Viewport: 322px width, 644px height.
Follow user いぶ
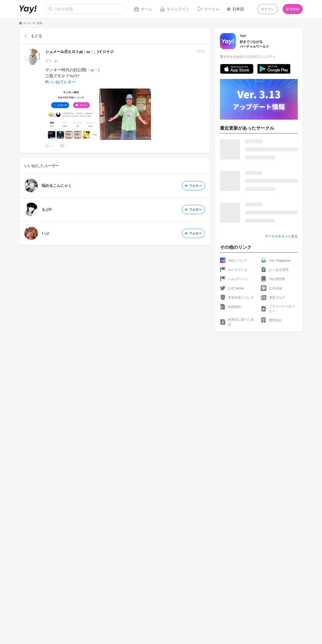click(193, 233)
